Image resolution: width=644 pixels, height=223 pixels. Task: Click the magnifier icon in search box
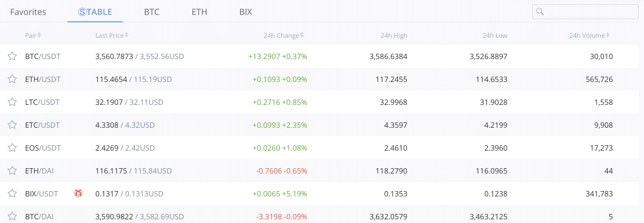pyautogui.click(x=540, y=12)
